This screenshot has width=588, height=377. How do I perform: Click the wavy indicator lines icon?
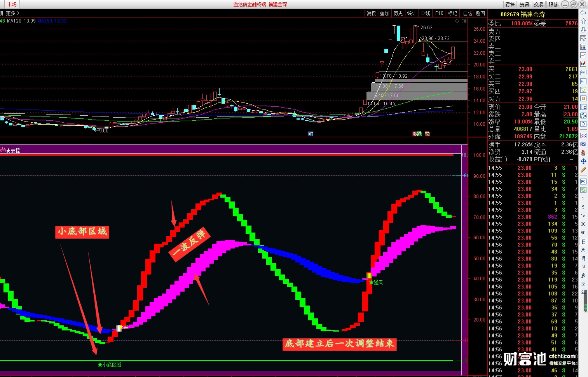(x=583, y=136)
